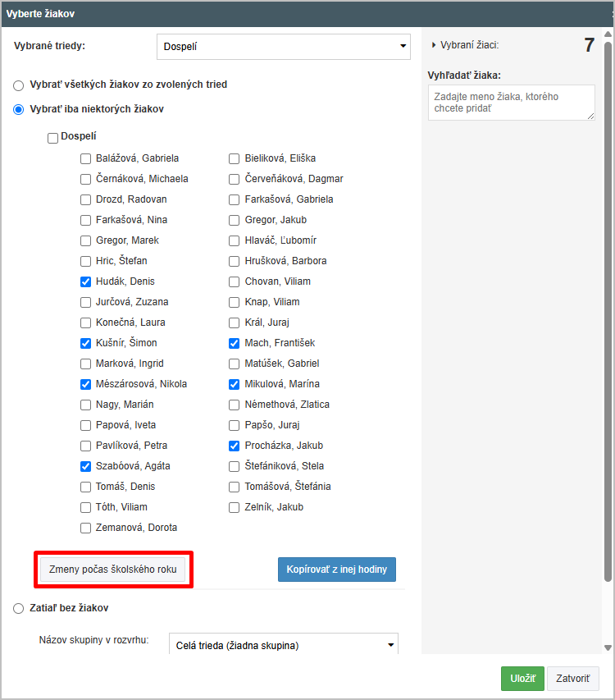Viewport: 615px width, 700px height.
Task: Enable the checkbox for Zelník, Jakub
Action: (235, 508)
